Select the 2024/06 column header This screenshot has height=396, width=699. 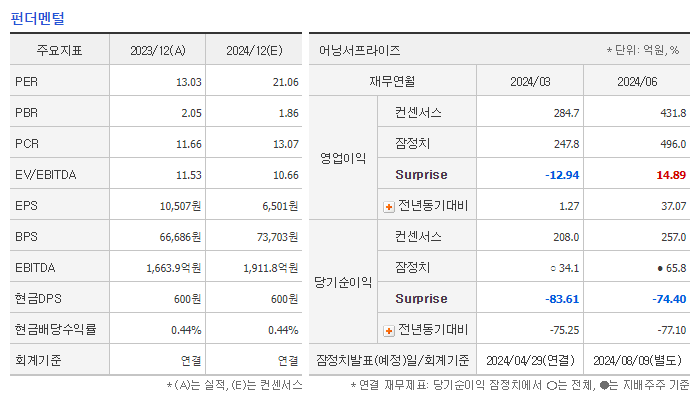coord(637,82)
